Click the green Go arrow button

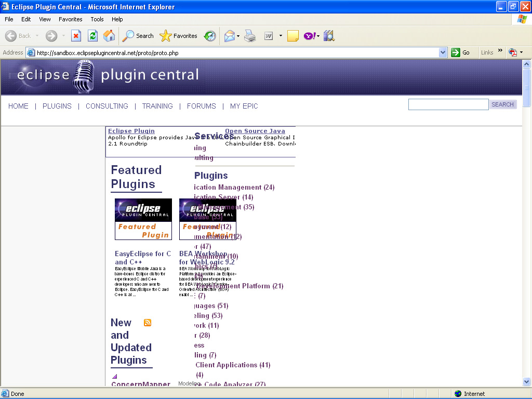point(456,52)
